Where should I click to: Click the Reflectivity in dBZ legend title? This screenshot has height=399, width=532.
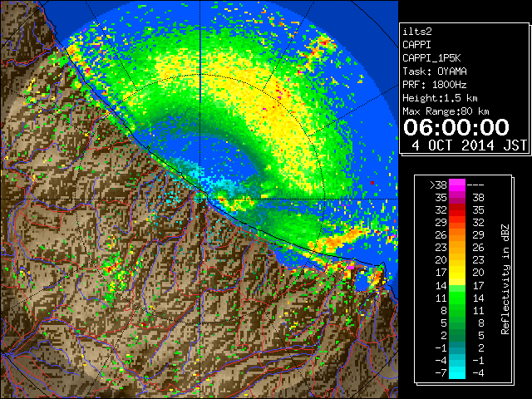tap(505, 279)
